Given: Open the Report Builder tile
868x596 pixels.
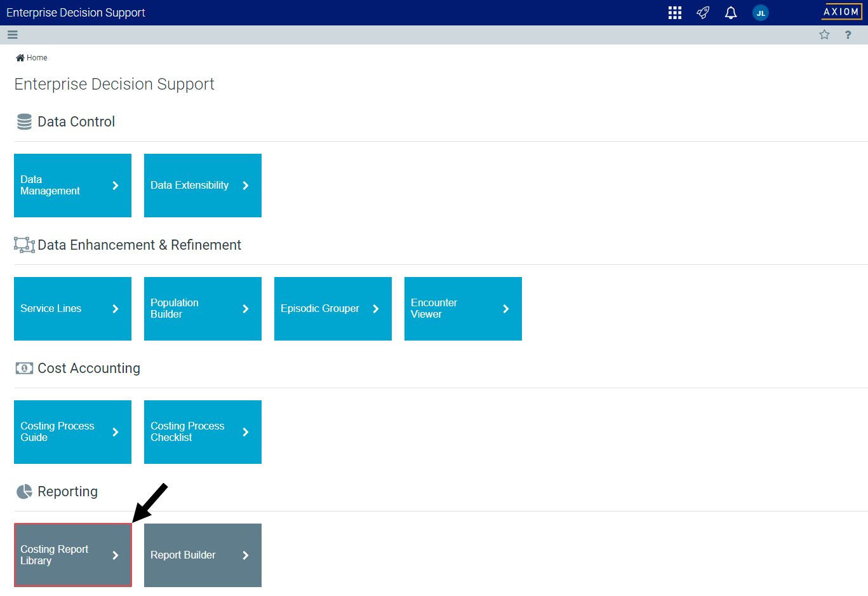Looking at the screenshot, I should coord(203,555).
